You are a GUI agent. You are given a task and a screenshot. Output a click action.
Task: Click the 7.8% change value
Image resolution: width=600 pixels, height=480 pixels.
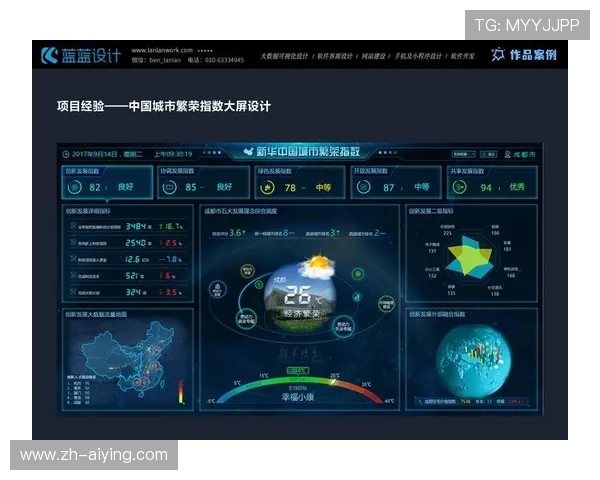(x=170, y=259)
